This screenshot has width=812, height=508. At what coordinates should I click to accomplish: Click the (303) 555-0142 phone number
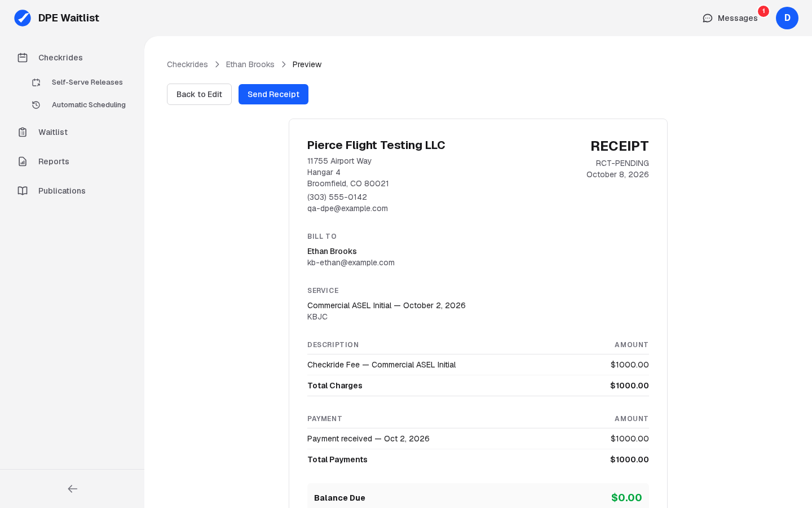coord(337,197)
